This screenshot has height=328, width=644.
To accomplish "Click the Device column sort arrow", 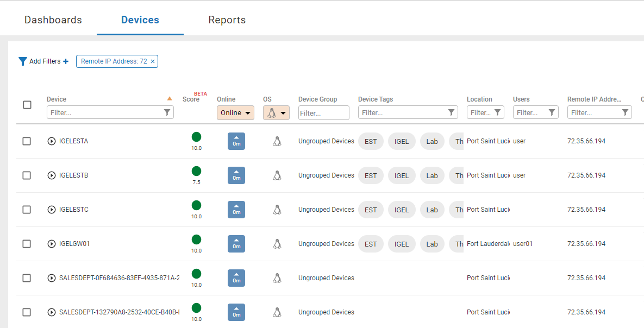I will tap(169, 98).
